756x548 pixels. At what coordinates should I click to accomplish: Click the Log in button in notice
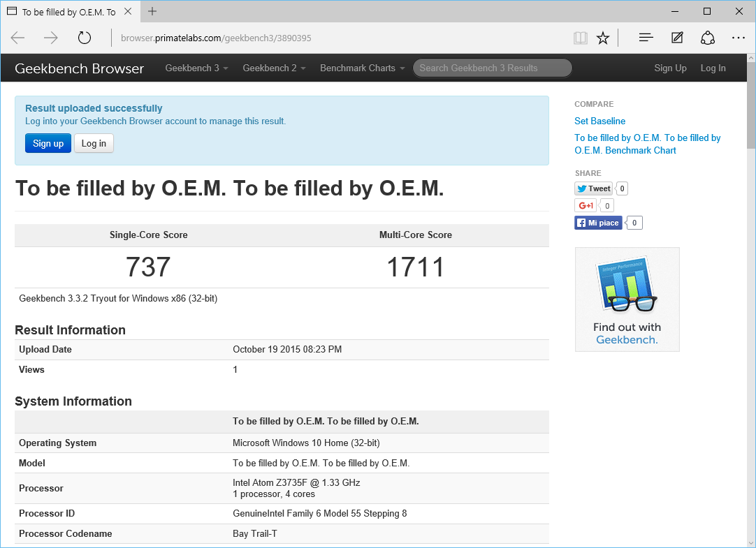point(94,143)
